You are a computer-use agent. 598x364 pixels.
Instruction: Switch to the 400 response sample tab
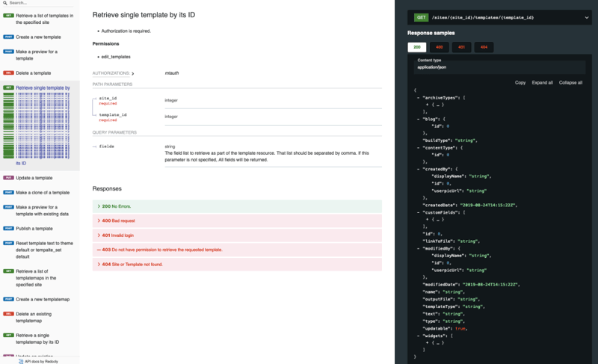pyautogui.click(x=439, y=47)
